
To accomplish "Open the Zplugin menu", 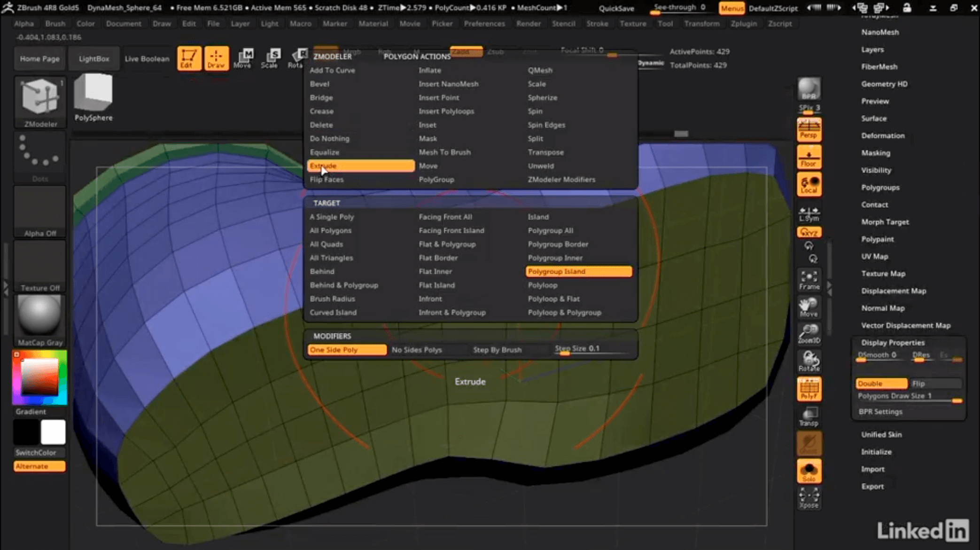I will tap(743, 23).
